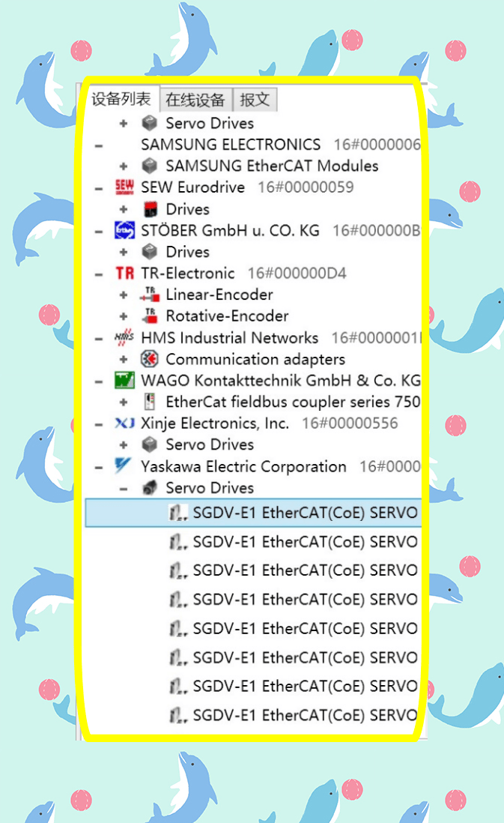Click the SEW Eurodrive vendor logo icon
This screenshot has width=504, height=823.
tap(124, 187)
